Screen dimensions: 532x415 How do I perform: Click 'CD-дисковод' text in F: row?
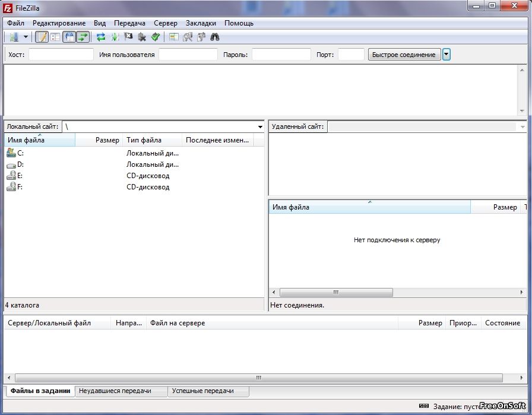coord(148,187)
